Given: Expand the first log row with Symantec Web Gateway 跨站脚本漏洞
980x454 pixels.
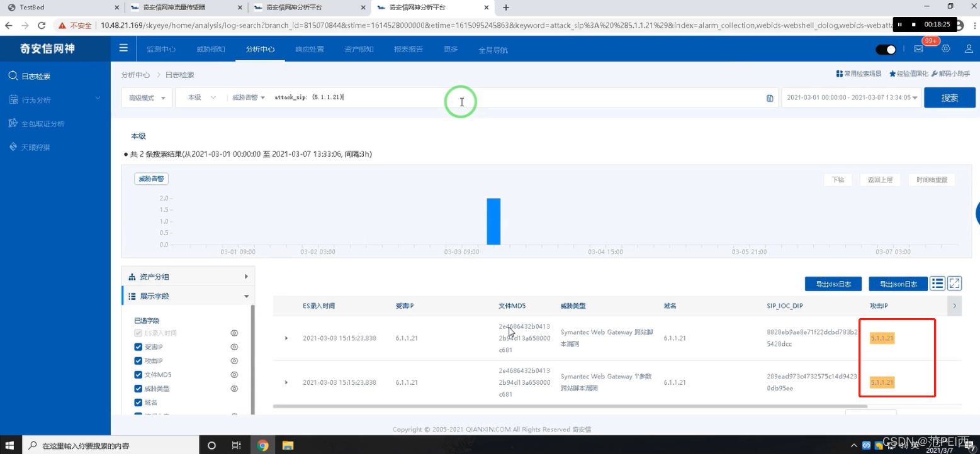Looking at the screenshot, I should (x=286, y=338).
